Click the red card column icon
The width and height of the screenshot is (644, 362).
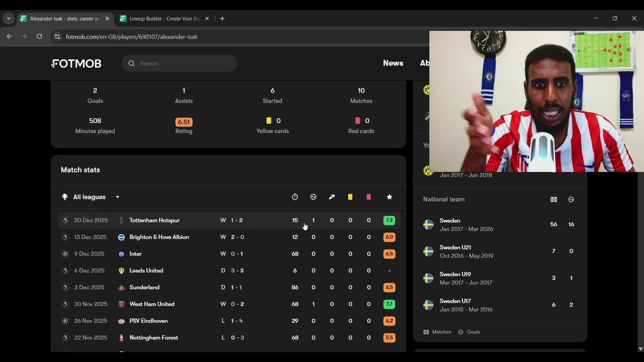[369, 197]
